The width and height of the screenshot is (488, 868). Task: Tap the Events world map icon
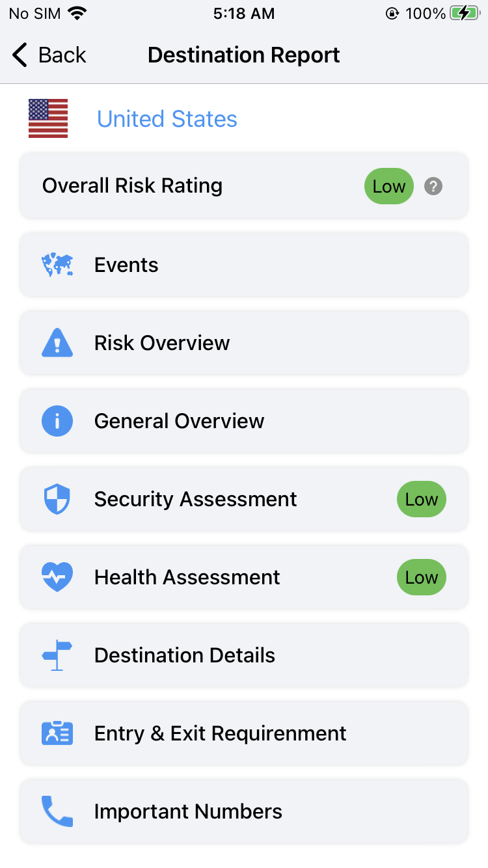(57, 265)
